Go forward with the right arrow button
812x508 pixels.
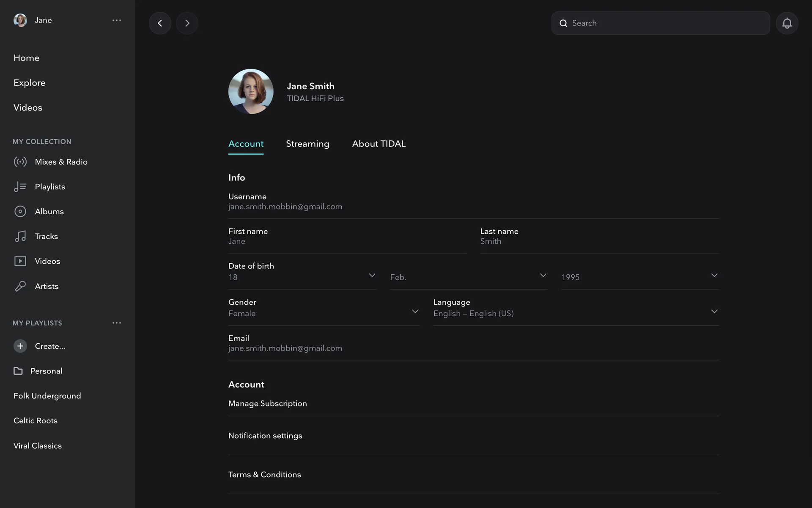[x=187, y=23]
